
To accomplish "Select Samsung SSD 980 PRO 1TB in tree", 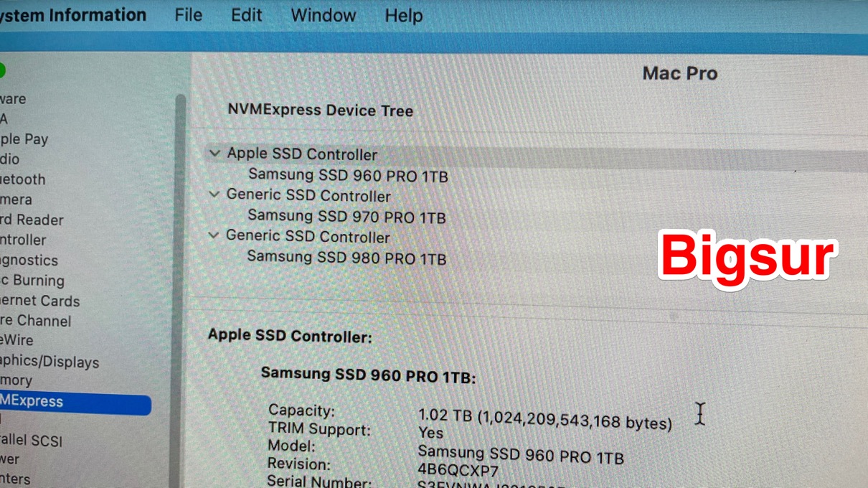I will [347, 258].
